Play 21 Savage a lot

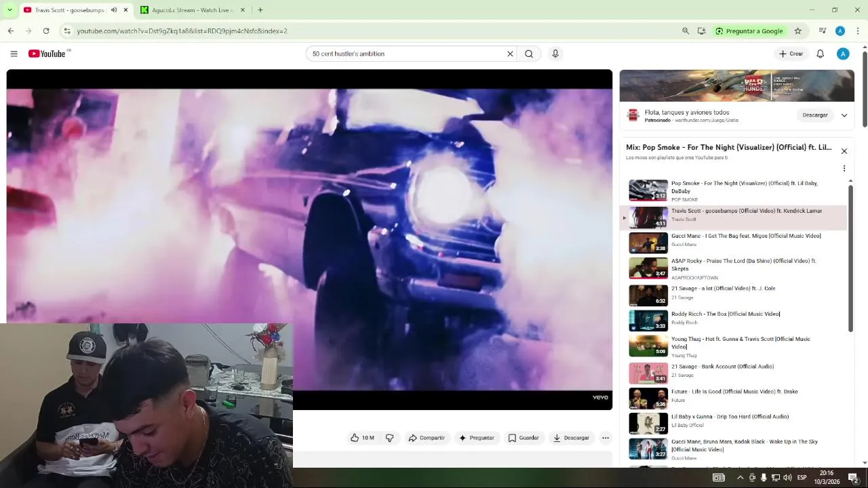tap(733, 295)
